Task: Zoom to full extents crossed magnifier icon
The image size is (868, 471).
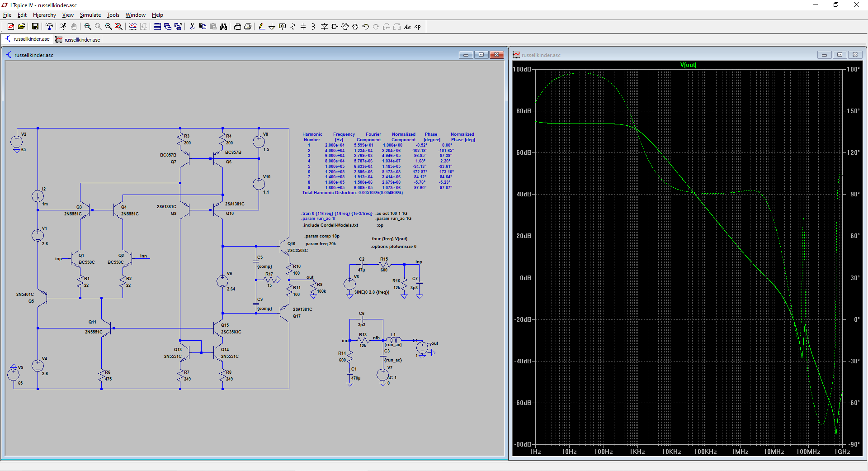Action: pyautogui.click(x=119, y=27)
